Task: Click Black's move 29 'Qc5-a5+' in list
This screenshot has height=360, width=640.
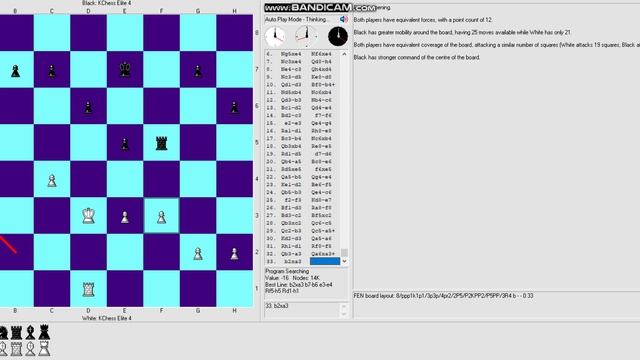Action: click(x=323, y=231)
